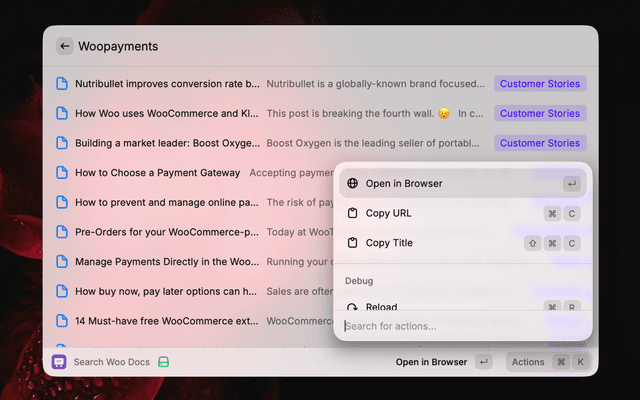Screen dimensions: 640x400
Task: Click the back arrow next to Woopayments
Action: click(65, 46)
